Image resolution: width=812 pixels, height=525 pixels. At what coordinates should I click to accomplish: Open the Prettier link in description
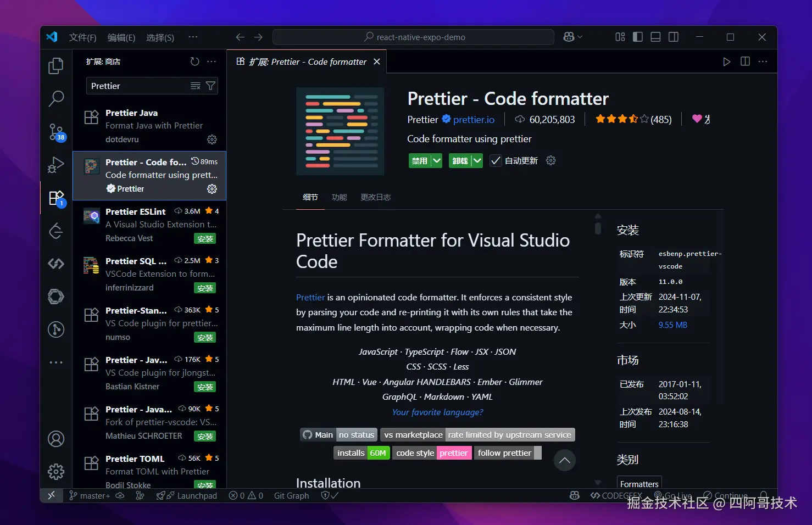pyautogui.click(x=310, y=297)
